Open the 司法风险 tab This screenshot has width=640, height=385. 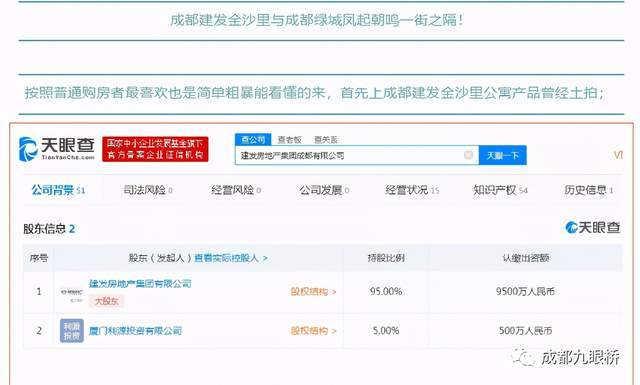[148, 190]
